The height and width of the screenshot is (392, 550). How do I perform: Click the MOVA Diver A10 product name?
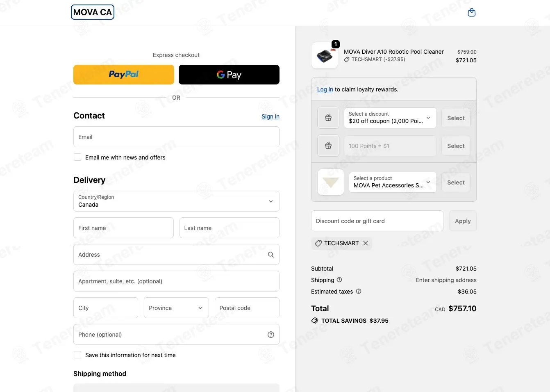(x=393, y=52)
